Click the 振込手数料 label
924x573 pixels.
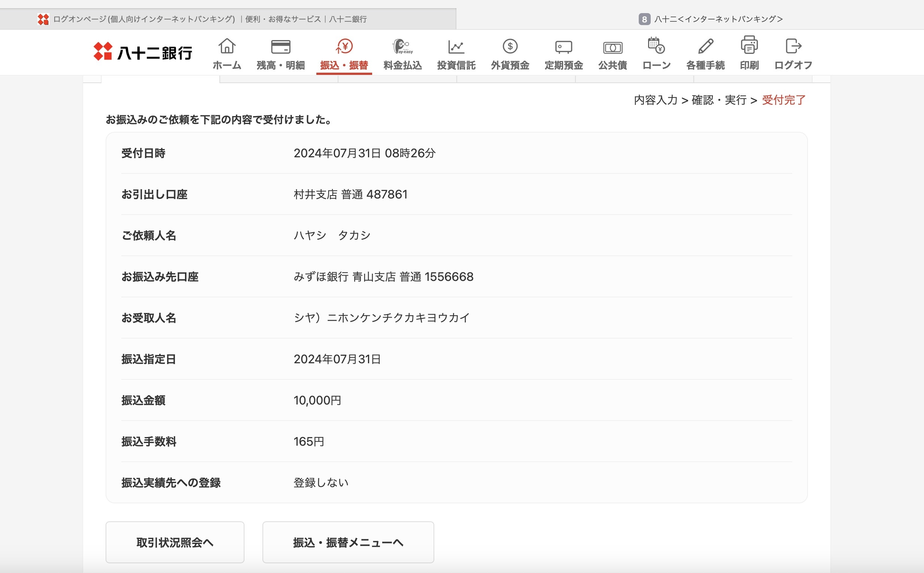[x=149, y=442]
